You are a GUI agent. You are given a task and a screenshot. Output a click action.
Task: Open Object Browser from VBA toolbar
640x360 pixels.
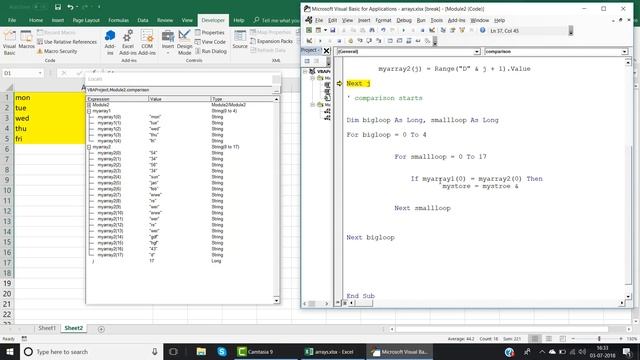click(462, 30)
